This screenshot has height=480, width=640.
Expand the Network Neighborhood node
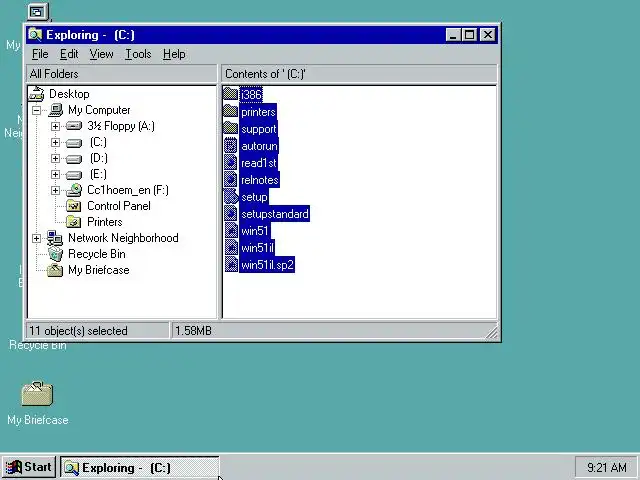36,238
